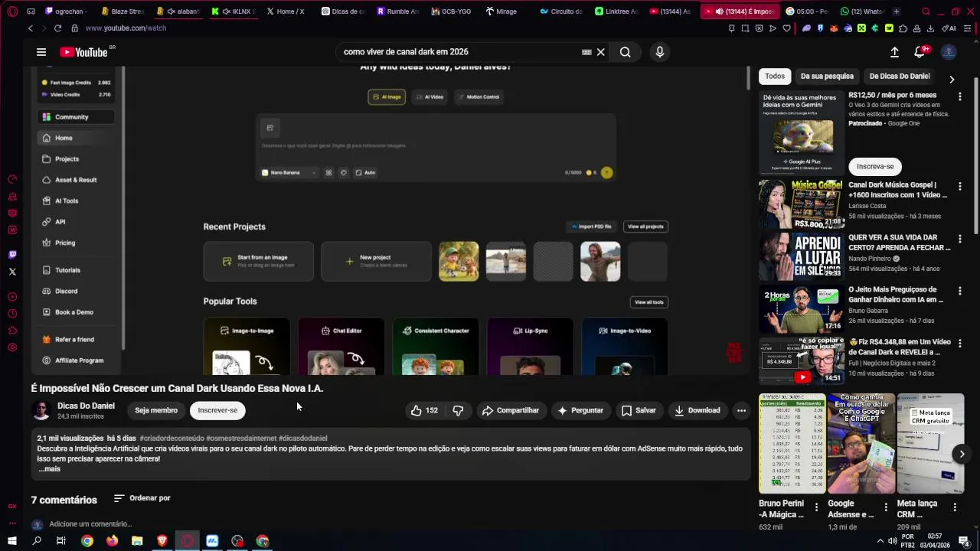Screen dimensions: 980x551
Task: Dislike the video with thumbs down
Action: [458, 410]
